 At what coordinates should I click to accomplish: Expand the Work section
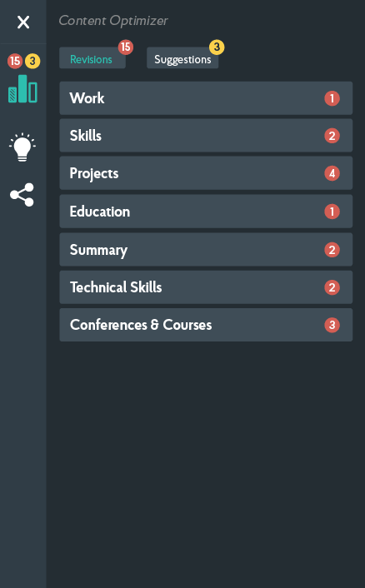pos(206,98)
